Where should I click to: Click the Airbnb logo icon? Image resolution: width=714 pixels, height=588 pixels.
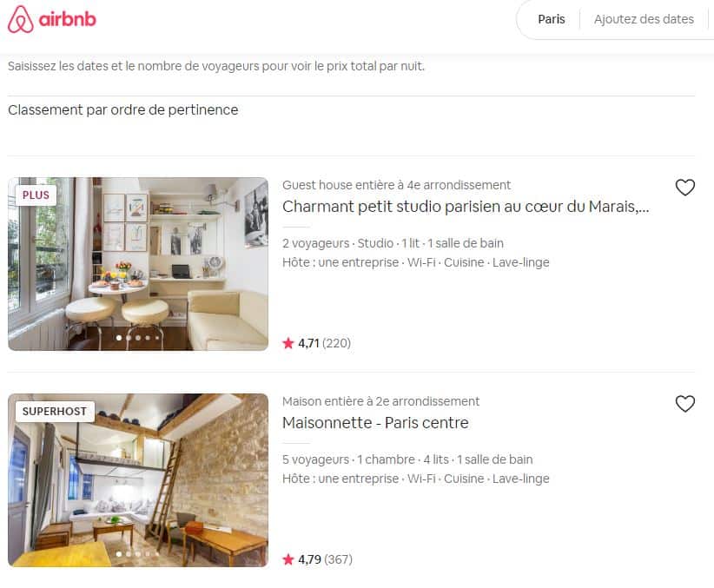click(21, 19)
